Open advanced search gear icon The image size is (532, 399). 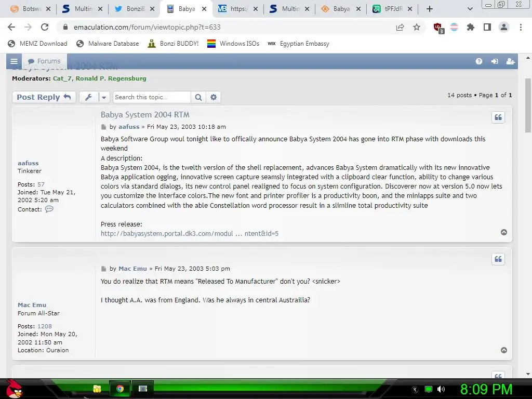tap(214, 97)
